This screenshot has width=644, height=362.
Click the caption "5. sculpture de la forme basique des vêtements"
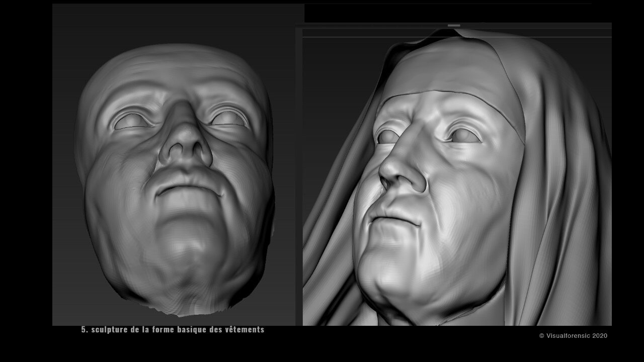point(173,330)
